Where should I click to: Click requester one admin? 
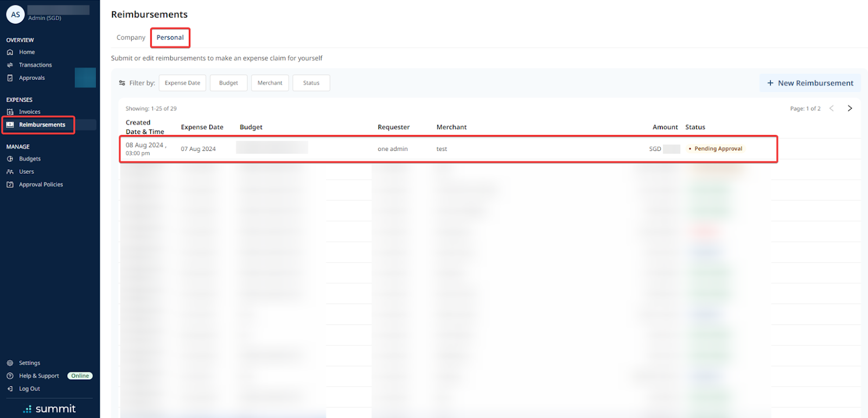click(393, 149)
